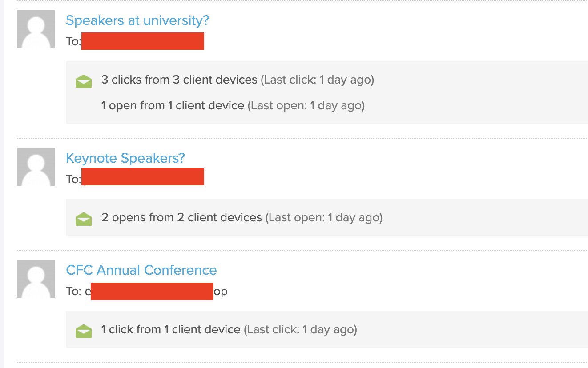Screen dimensions: 588x368
Task: Select the 1 open from 1 client device text
Action: coord(173,106)
